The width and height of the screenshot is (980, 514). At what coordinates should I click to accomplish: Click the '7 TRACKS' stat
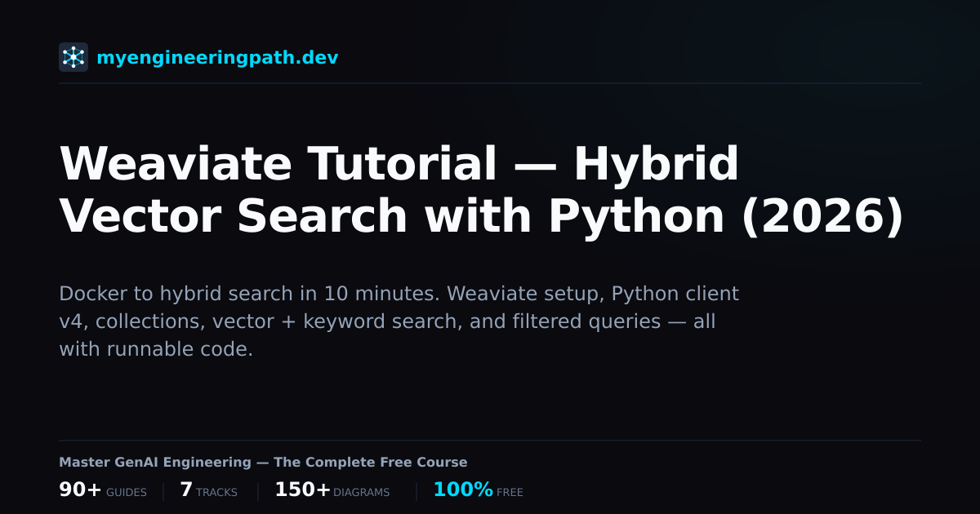(x=208, y=490)
